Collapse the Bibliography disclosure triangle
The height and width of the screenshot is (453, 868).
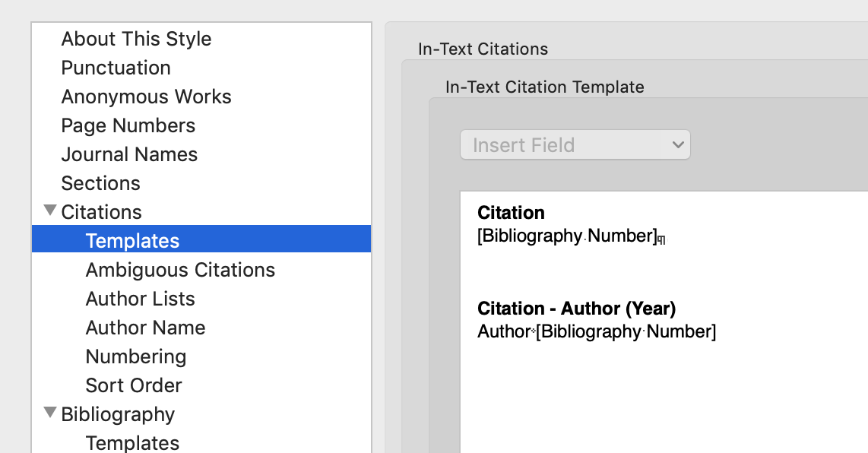(50, 413)
